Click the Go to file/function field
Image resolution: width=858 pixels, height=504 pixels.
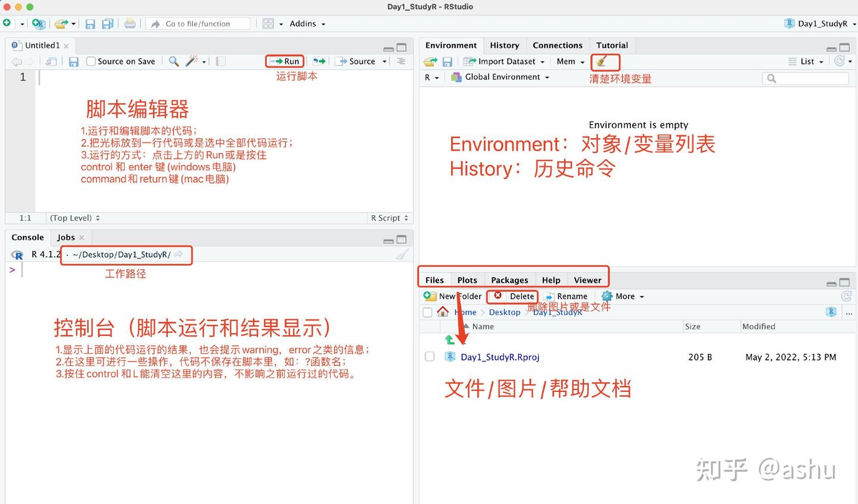point(199,24)
